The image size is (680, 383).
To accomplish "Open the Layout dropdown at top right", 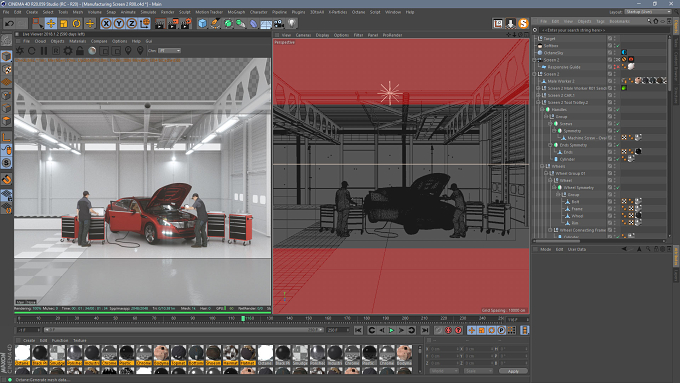I will point(649,12).
